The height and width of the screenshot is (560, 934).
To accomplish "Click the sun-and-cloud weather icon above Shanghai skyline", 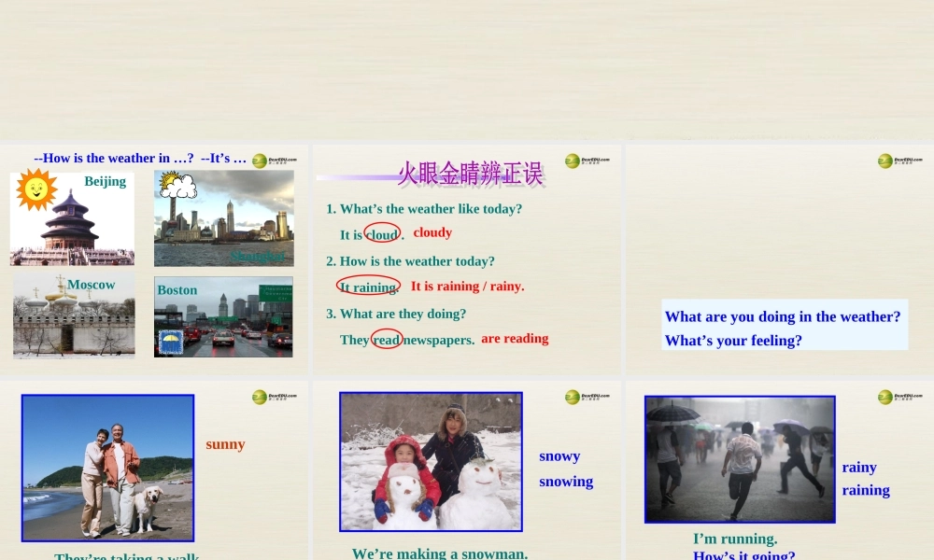I will [177, 183].
